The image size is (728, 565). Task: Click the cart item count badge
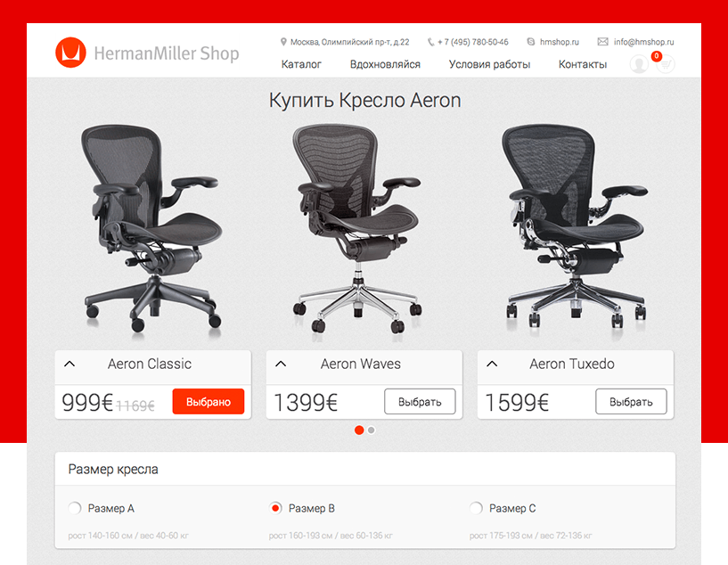656,56
